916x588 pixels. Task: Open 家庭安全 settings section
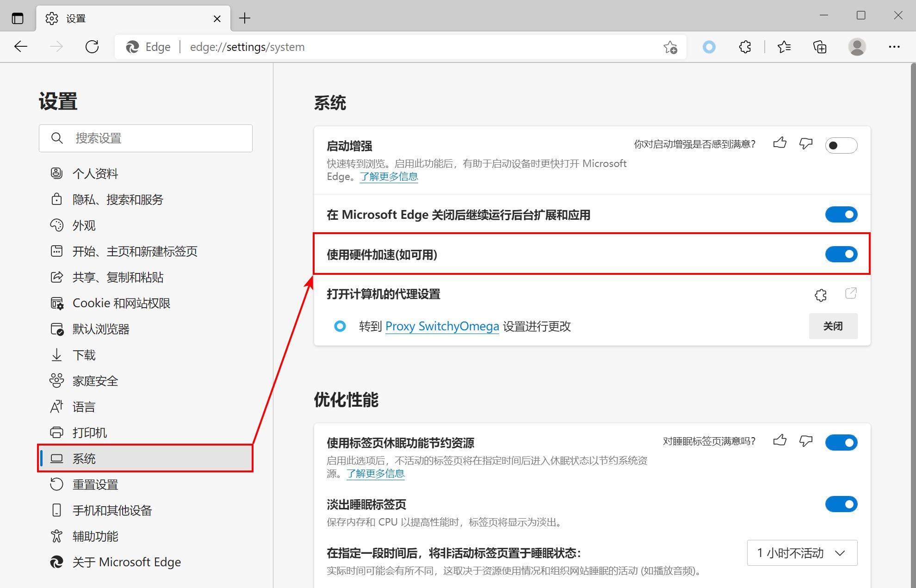tap(146, 381)
